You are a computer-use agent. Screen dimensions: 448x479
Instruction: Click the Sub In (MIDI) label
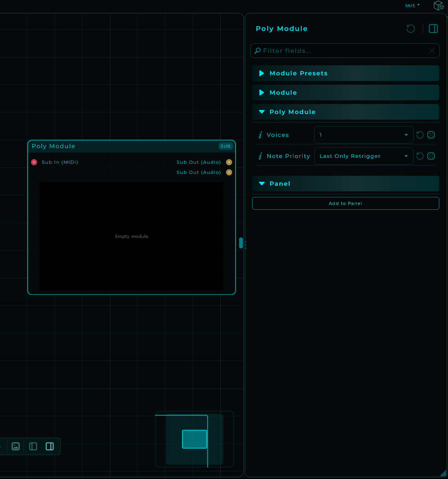pos(60,162)
